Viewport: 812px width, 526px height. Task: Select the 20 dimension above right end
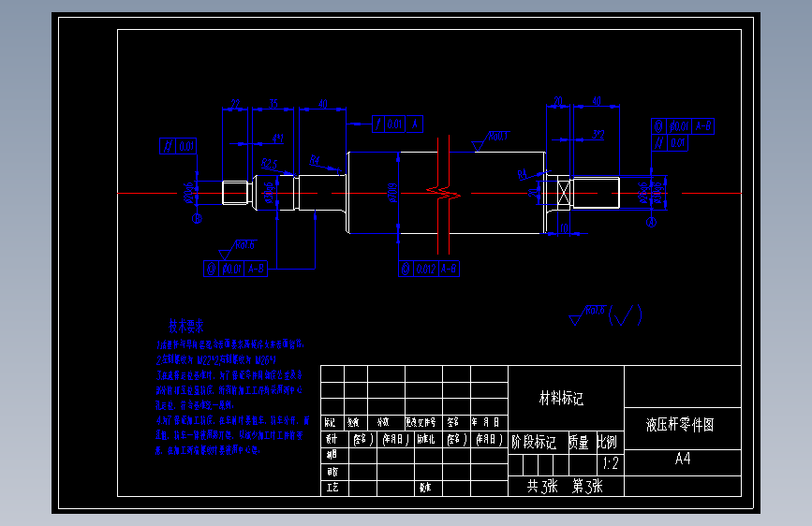(558, 101)
